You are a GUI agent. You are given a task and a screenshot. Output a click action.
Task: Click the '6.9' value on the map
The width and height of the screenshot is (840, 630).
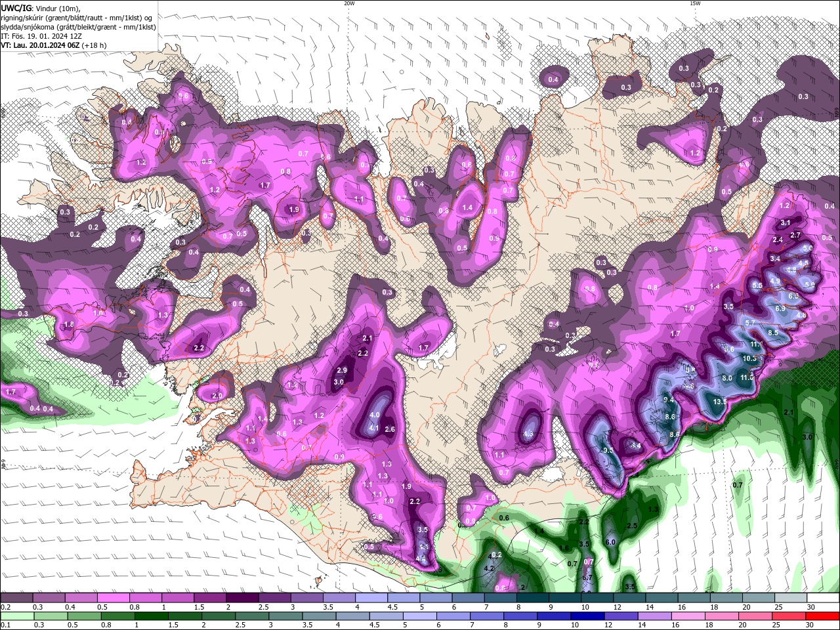click(x=780, y=308)
